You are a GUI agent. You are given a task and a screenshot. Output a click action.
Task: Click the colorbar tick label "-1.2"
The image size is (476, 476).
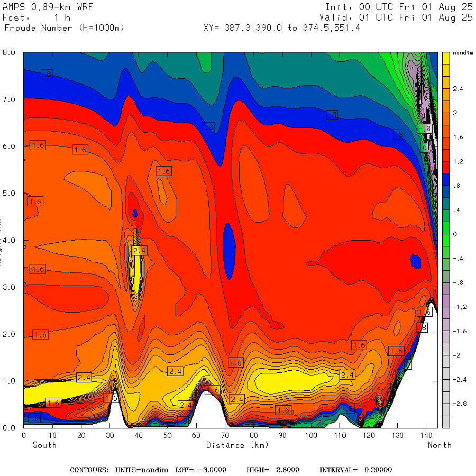pos(460,307)
